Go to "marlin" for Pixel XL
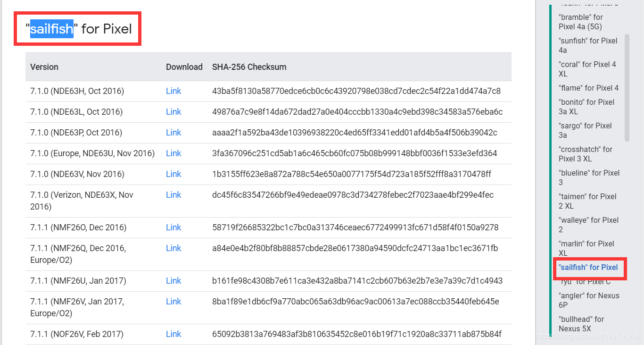 click(586, 249)
